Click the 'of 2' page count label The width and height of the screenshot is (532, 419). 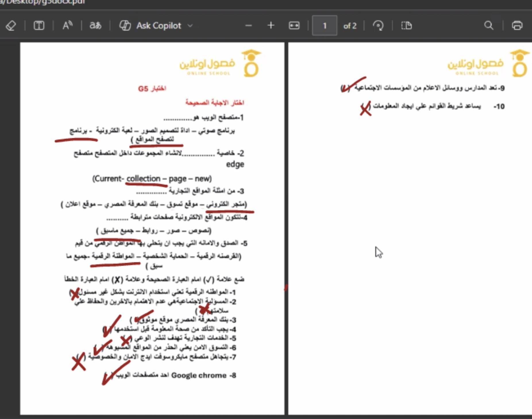[350, 26]
